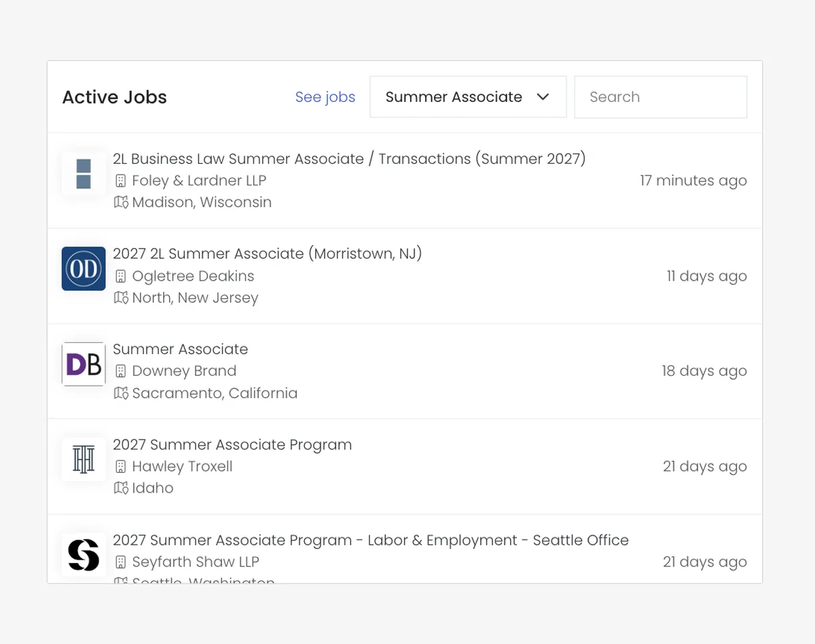Click map icon beside Madison, Wisconsin

pos(121,202)
